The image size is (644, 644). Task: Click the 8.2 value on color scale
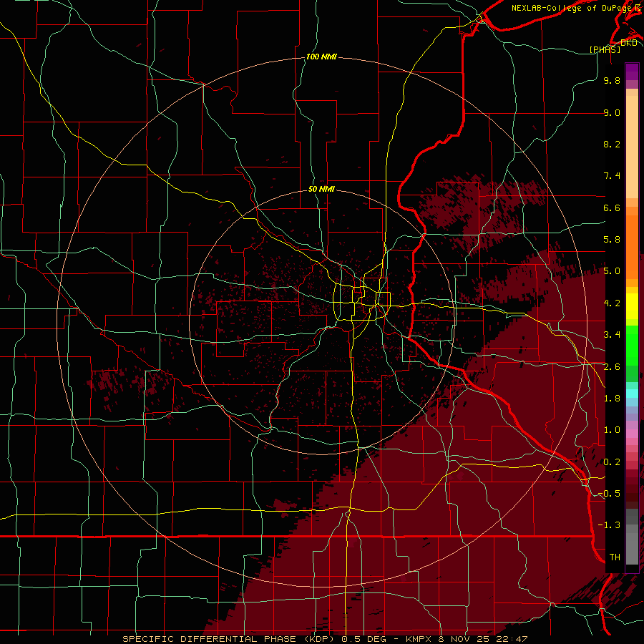tap(612, 144)
